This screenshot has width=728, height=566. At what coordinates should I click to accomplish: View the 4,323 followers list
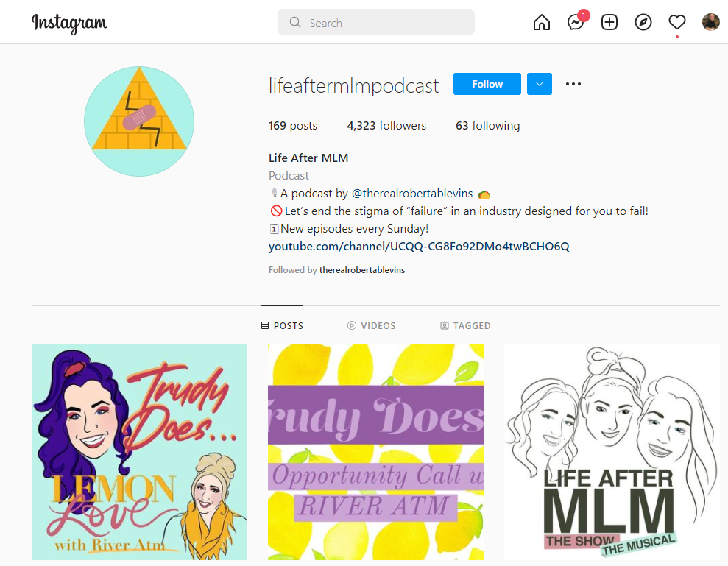click(x=386, y=126)
